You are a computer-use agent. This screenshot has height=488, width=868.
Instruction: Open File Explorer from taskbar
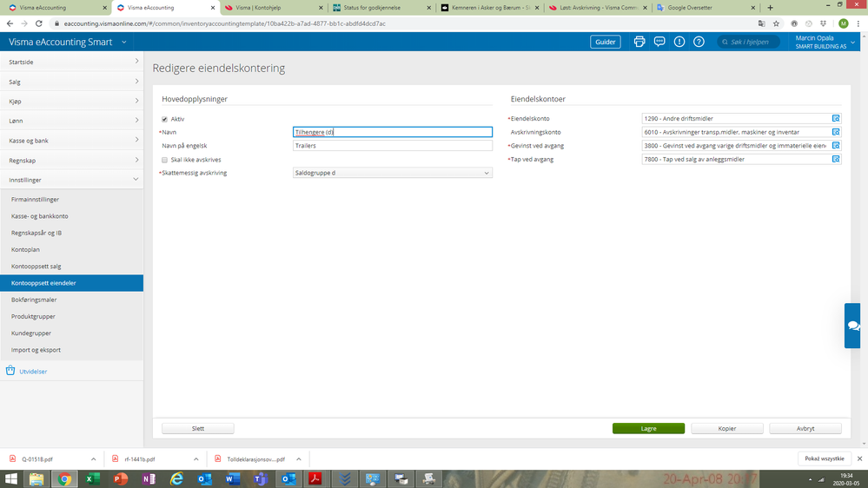36,478
